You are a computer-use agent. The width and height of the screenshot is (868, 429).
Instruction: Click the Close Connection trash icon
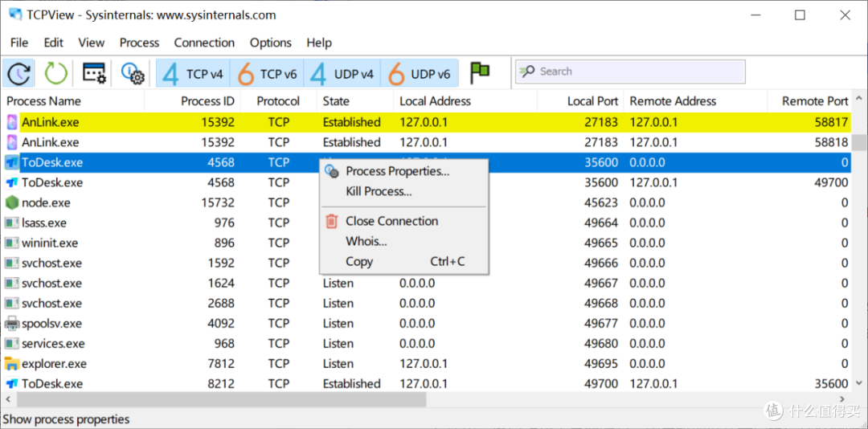point(332,222)
